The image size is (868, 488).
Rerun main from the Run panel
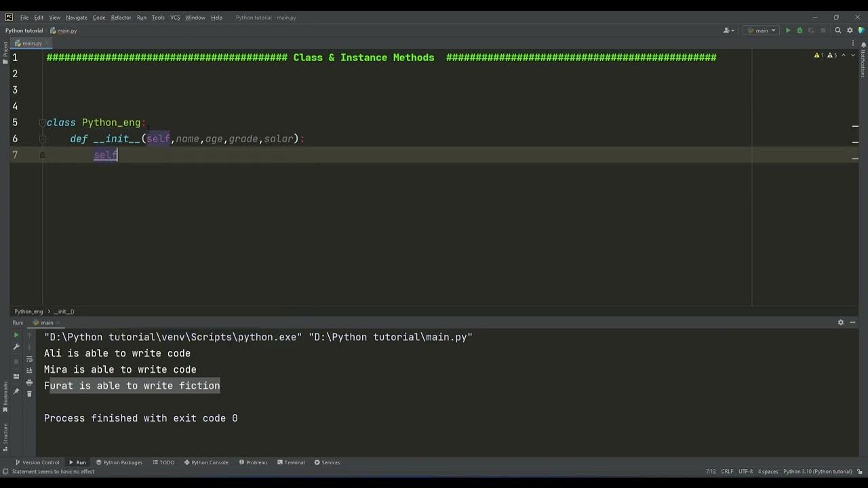(x=16, y=335)
